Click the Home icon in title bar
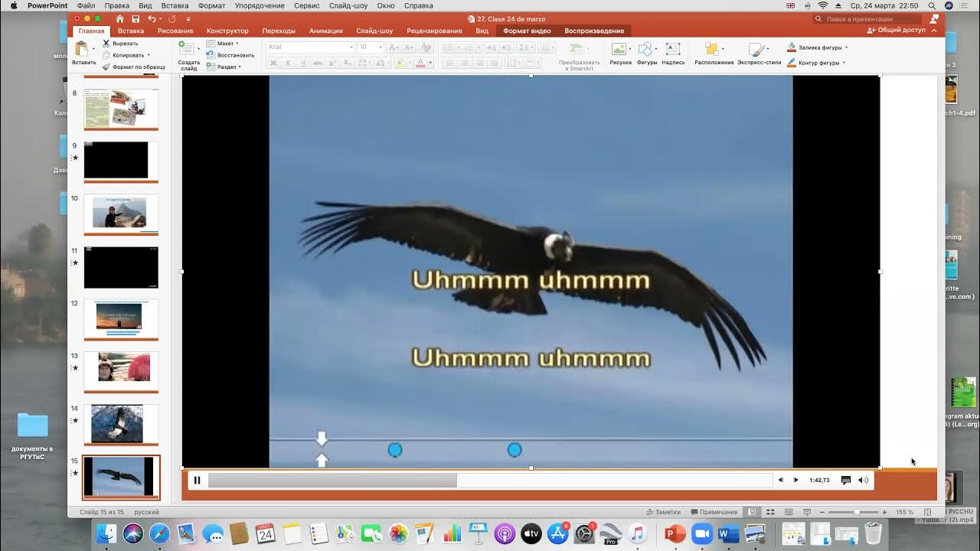The height and width of the screenshot is (551, 980). pyautogui.click(x=119, y=18)
